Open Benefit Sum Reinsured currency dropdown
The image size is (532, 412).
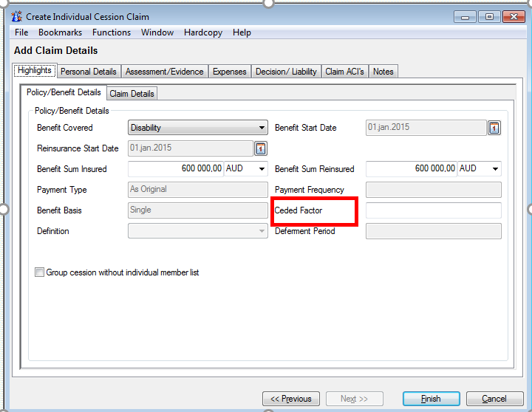click(495, 169)
